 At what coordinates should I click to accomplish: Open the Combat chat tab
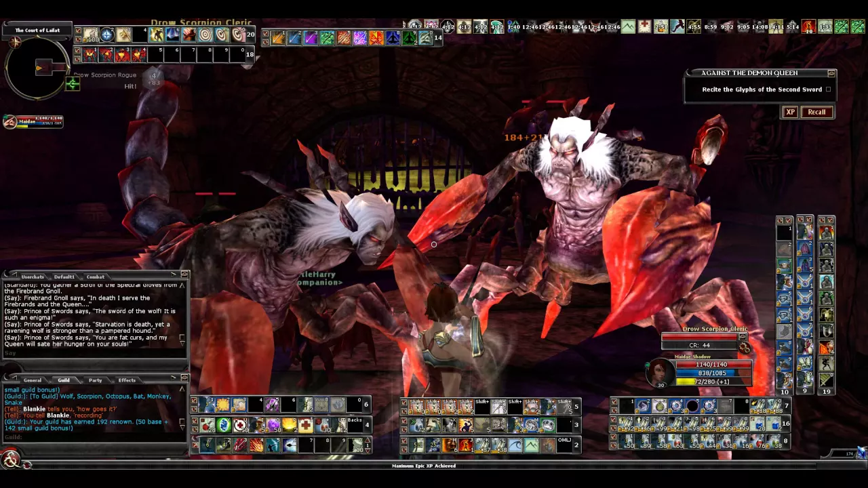pos(96,277)
